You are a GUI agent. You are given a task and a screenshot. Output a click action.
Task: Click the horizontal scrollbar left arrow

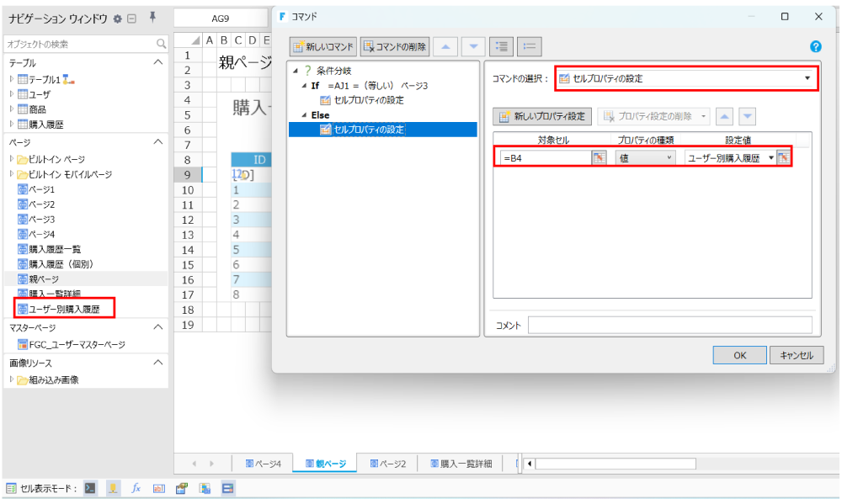(x=530, y=464)
